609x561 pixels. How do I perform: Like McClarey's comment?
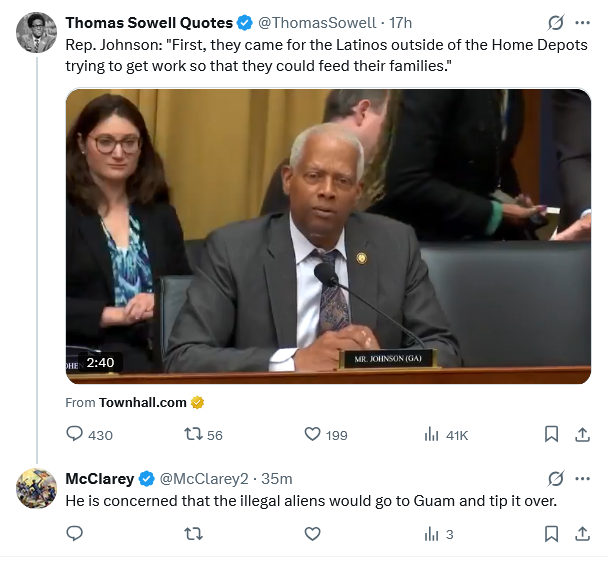point(312,534)
